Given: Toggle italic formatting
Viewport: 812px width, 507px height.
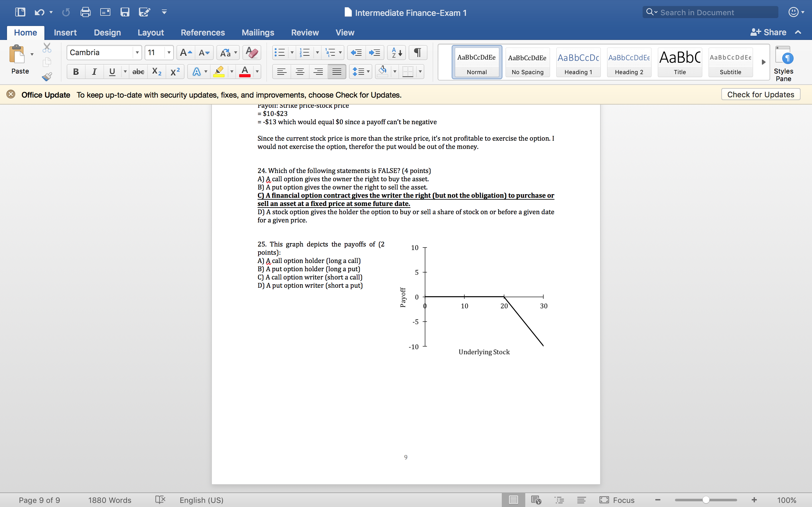Looking at the screenshot, I should click(x=94, y=71).
